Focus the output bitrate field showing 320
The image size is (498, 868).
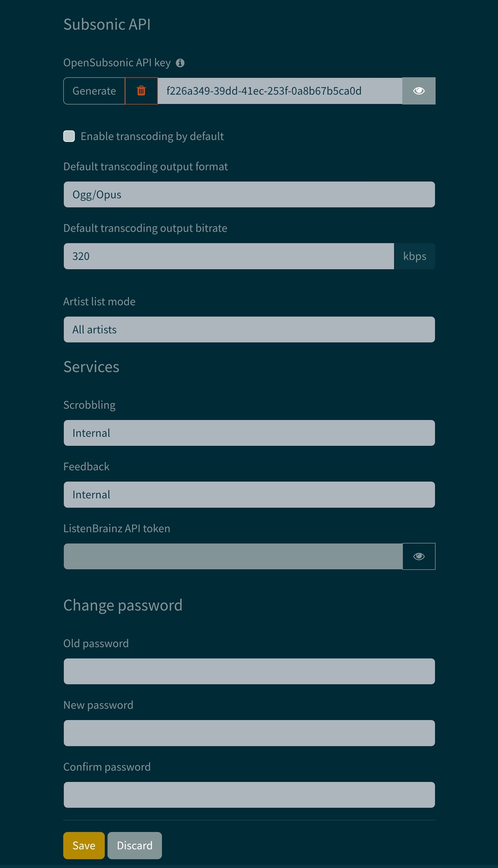click(229, 257)
